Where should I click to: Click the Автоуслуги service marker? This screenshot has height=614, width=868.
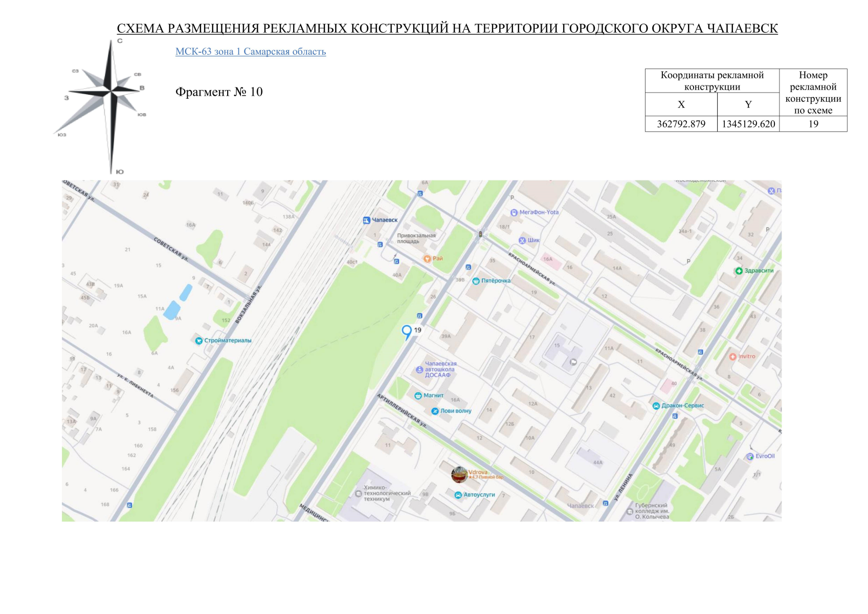[x=459, y=494]
